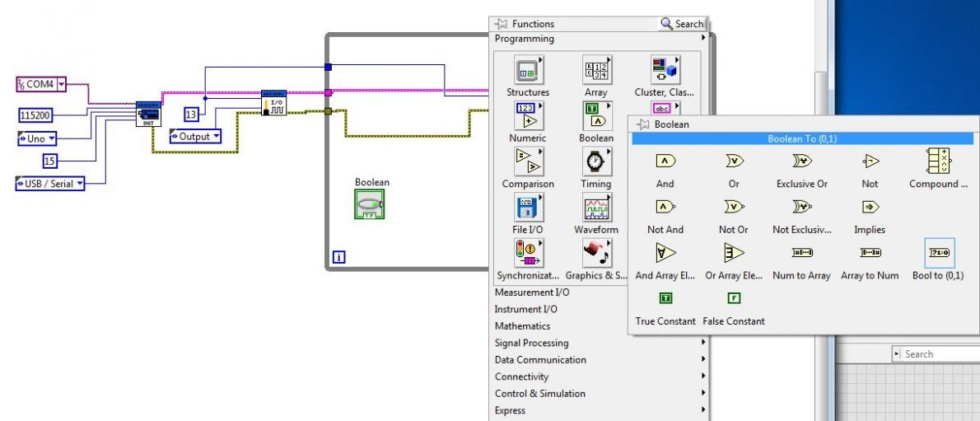Open the COM4 port dropdown

coord(62,84)
